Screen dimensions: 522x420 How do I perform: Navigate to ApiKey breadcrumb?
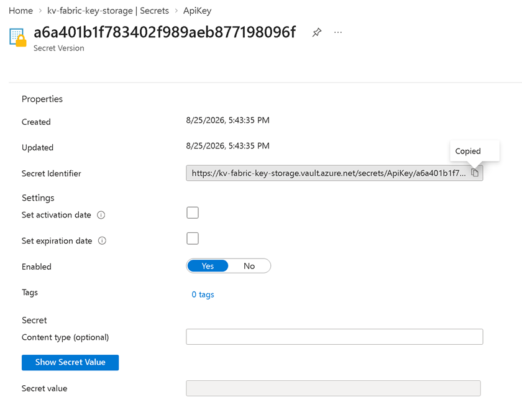pos(197,11)
